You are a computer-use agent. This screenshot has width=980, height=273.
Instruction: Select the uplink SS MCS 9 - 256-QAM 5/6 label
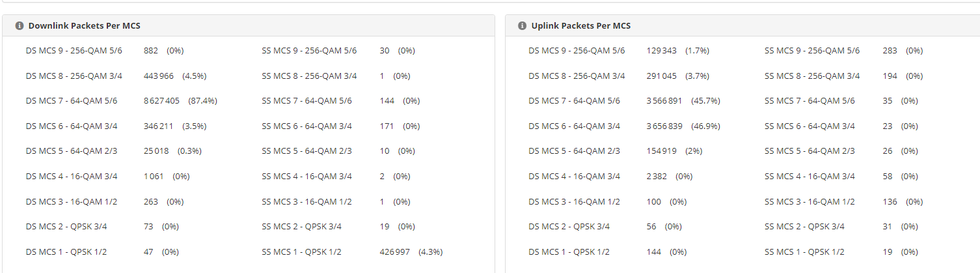tap(812, 51)
